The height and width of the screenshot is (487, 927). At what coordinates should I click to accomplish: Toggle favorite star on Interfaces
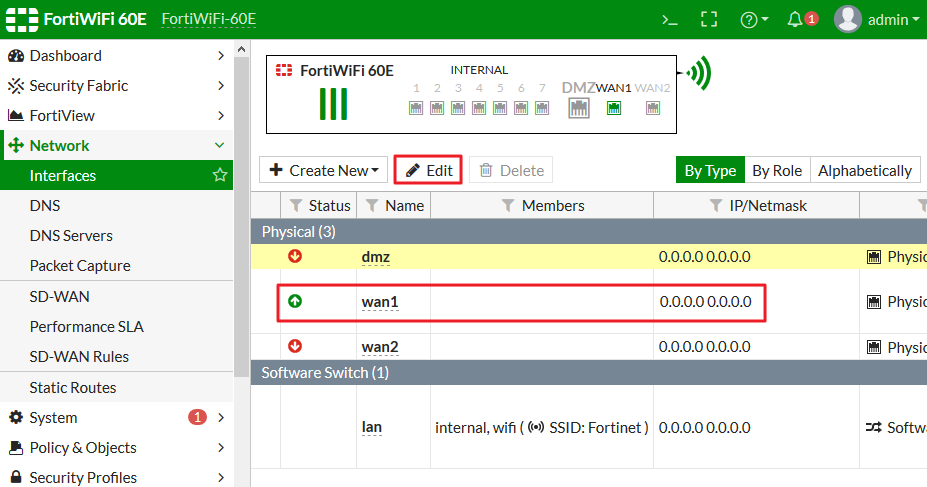tap(220, 175)
